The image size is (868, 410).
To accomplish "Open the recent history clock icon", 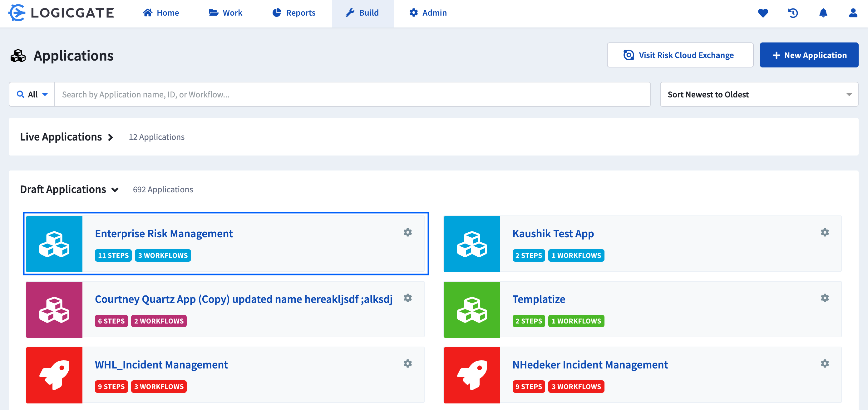I will (793, 13).
